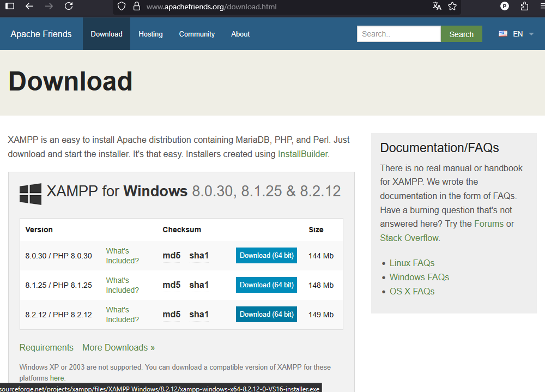Open the Requirements link
This screenshot has width=545, height=392.
[x=46, y=347]
